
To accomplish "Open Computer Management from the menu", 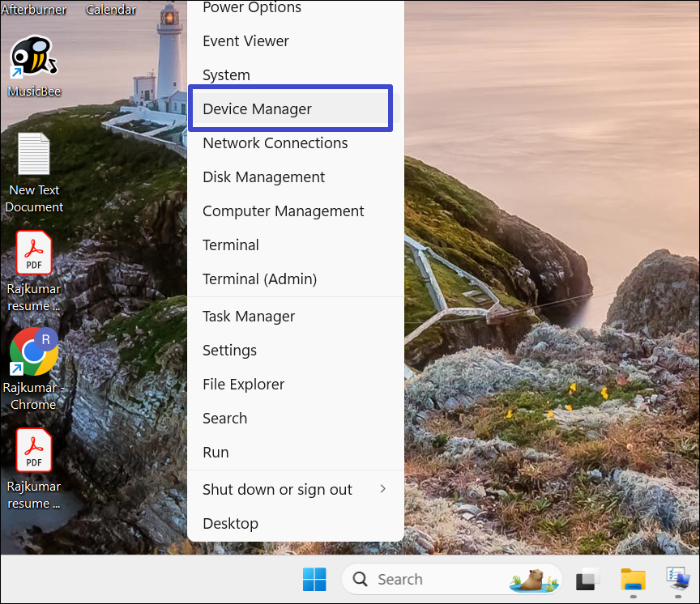I will pos(284,211).
